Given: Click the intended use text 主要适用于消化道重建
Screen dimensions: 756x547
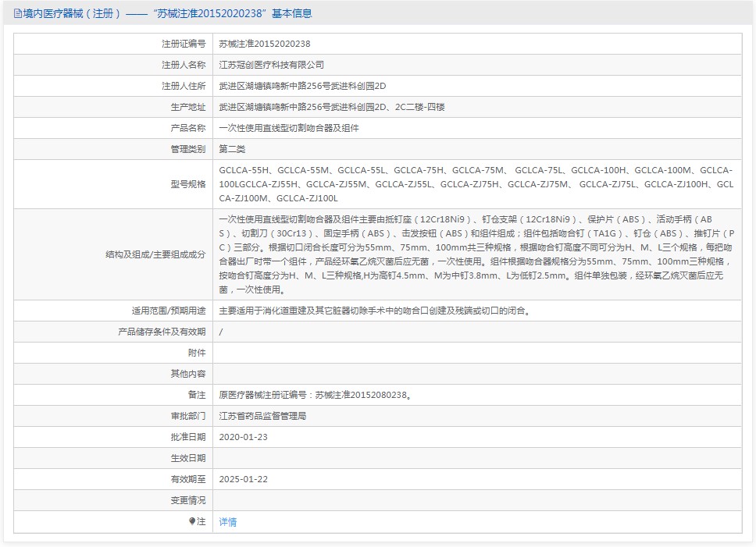Looking at the screenshot, I should point(375,311).
